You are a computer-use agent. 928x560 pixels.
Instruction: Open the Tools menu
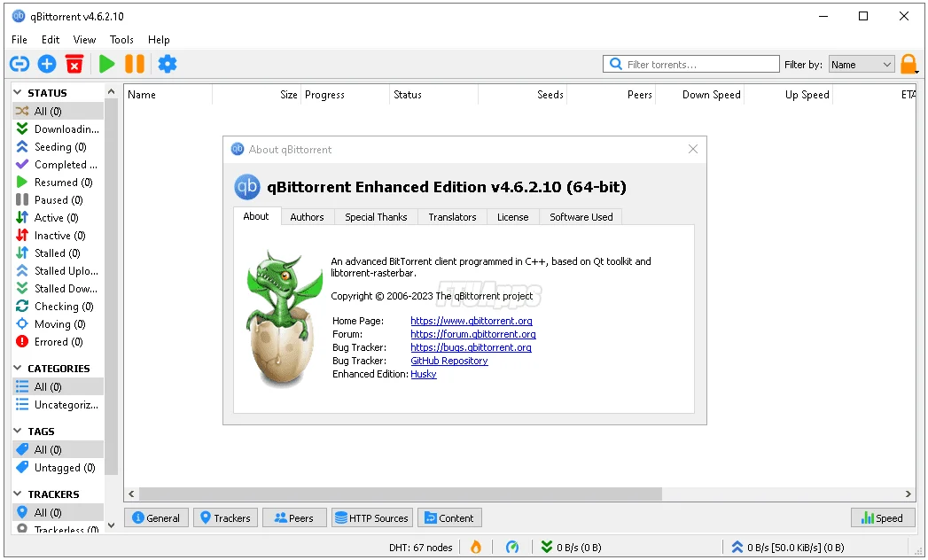121,40
